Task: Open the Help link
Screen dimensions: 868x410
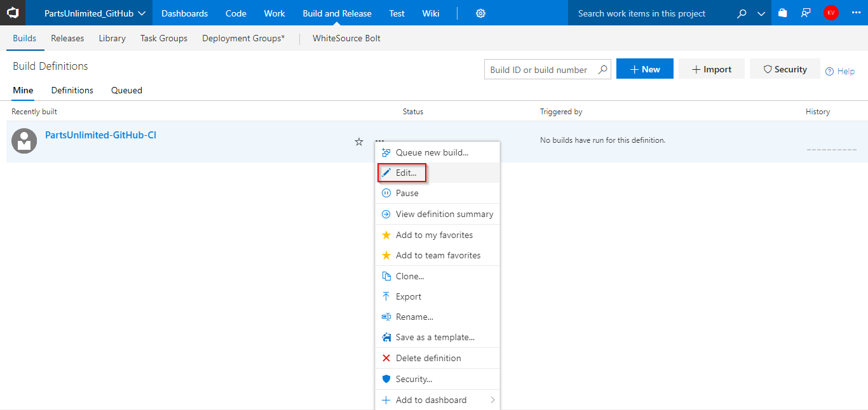Action: (839, 71)
